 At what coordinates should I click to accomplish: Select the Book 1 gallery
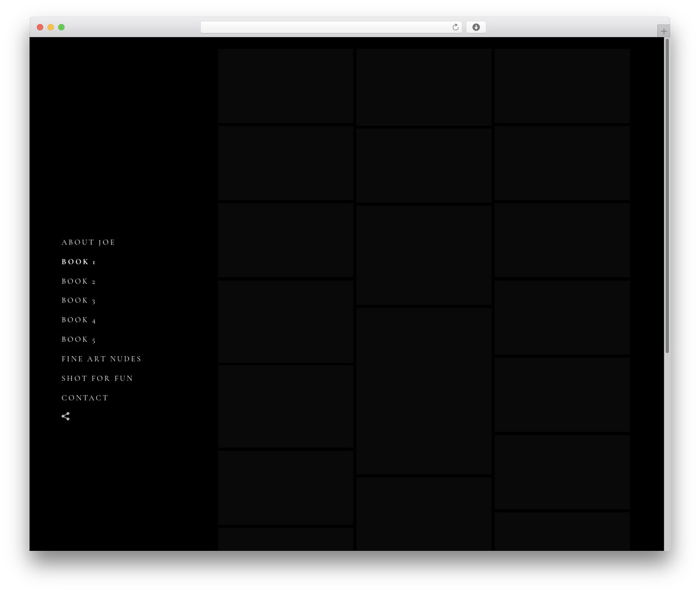coord(79,262)
